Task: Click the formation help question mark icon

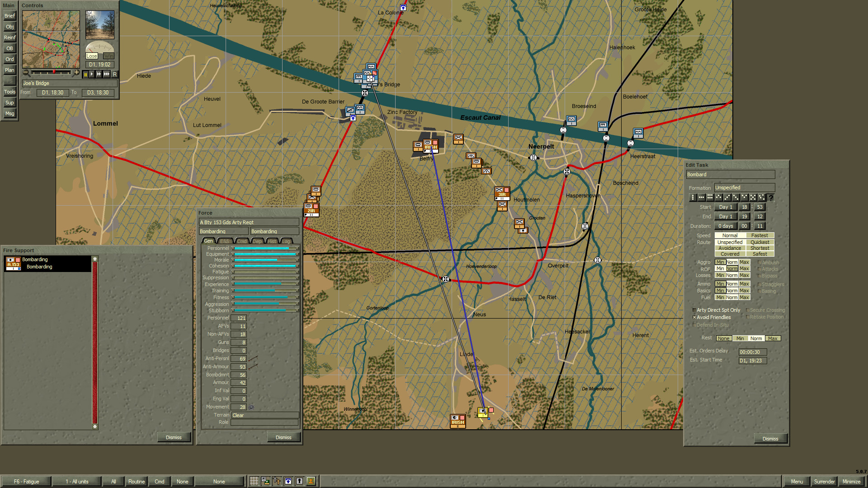Action: [771, 197]
